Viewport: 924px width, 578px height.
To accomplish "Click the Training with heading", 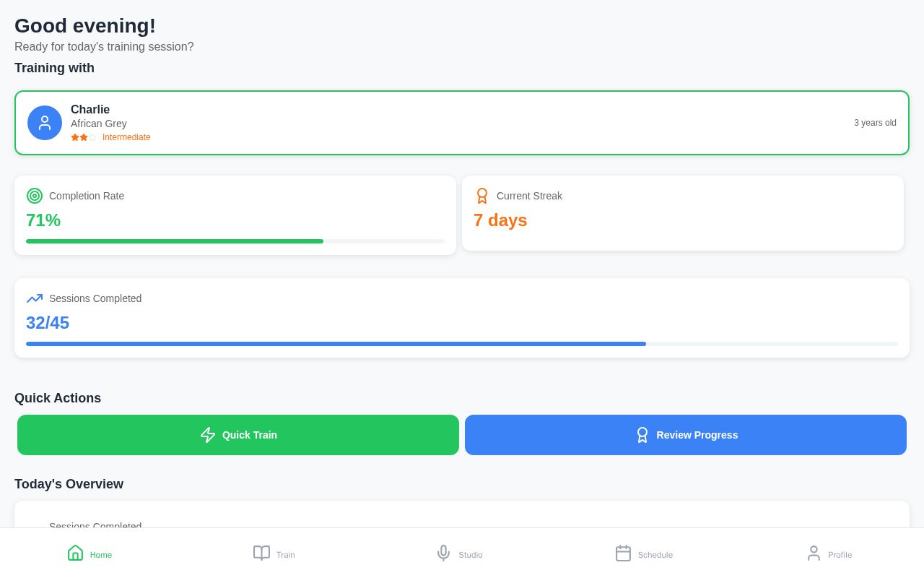I will [x=54, y=68].
